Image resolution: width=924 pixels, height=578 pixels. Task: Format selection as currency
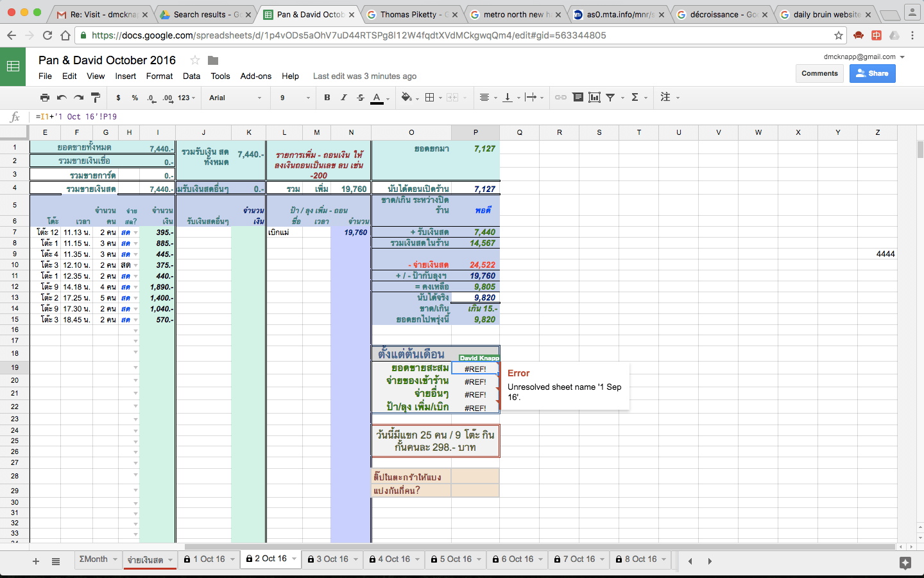pyautogui.click(x=119, y=98)
